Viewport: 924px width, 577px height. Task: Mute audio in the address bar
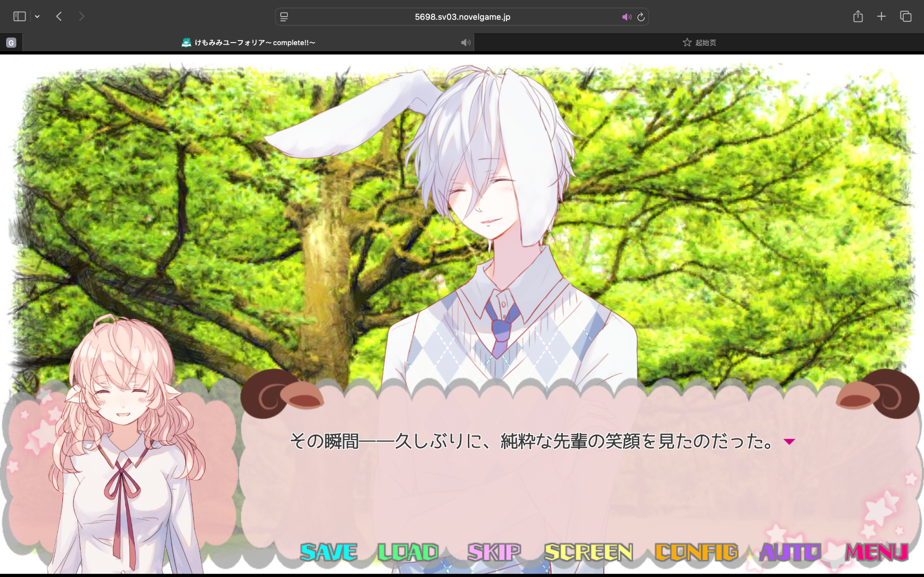tap(627, 17)
